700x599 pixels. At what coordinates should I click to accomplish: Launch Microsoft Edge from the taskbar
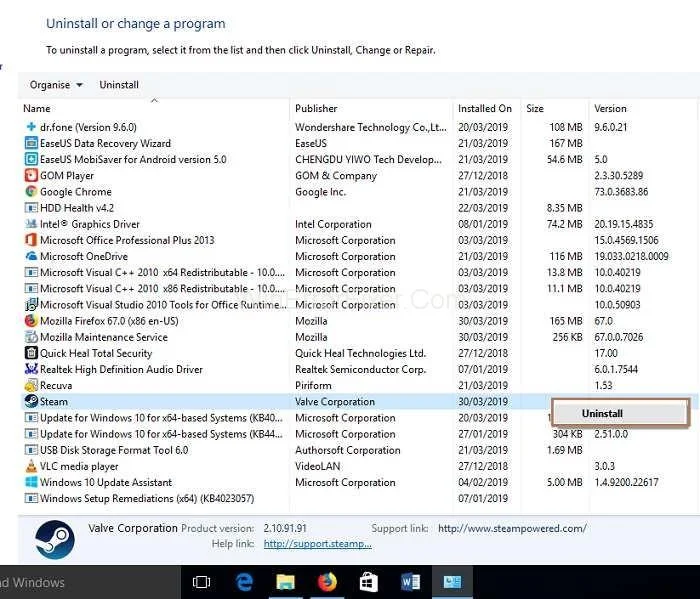point(244,582)
